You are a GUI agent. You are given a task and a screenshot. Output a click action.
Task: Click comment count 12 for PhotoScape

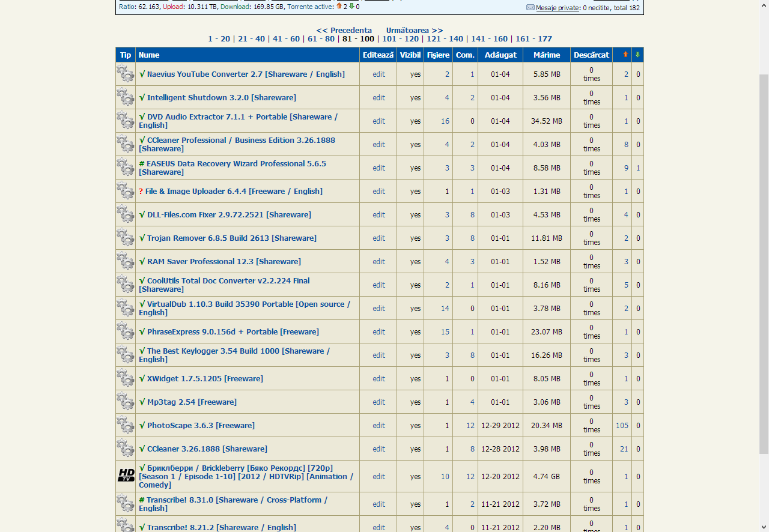pyautogui.click(x=470, y=425)
